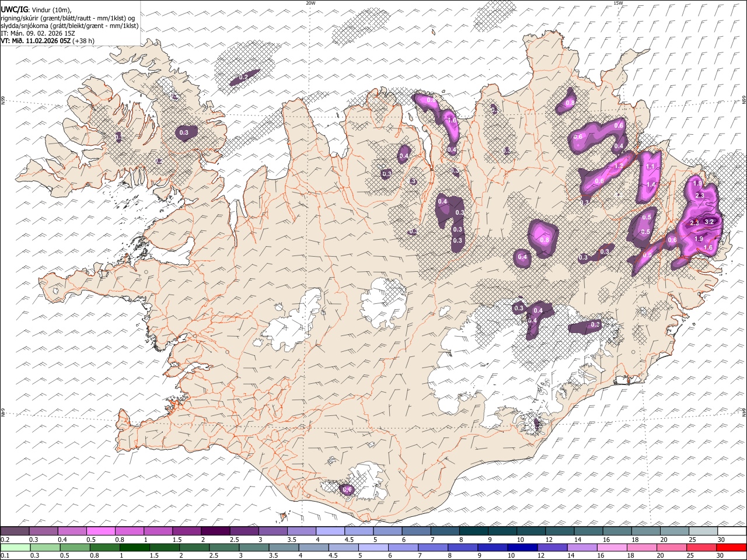The width and height of the screenshot is (747, 560).
Task: Click the 0.1 palest green swatch in lower legend row
Action: point(15,547)
